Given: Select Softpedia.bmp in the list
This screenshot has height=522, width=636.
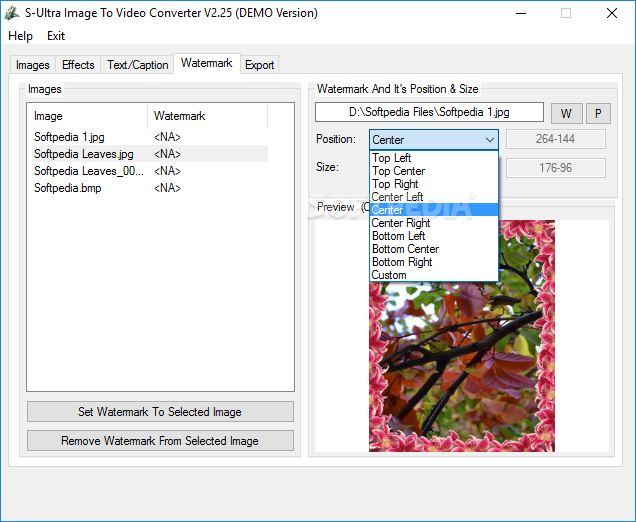Looking at the screenshot, I should point(150,188).
